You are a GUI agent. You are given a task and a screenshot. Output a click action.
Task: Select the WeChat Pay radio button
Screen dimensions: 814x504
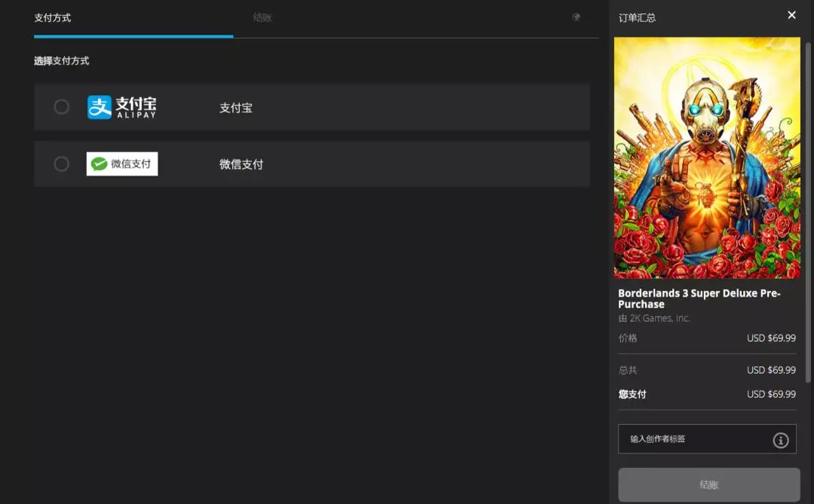tap(61, 163)
